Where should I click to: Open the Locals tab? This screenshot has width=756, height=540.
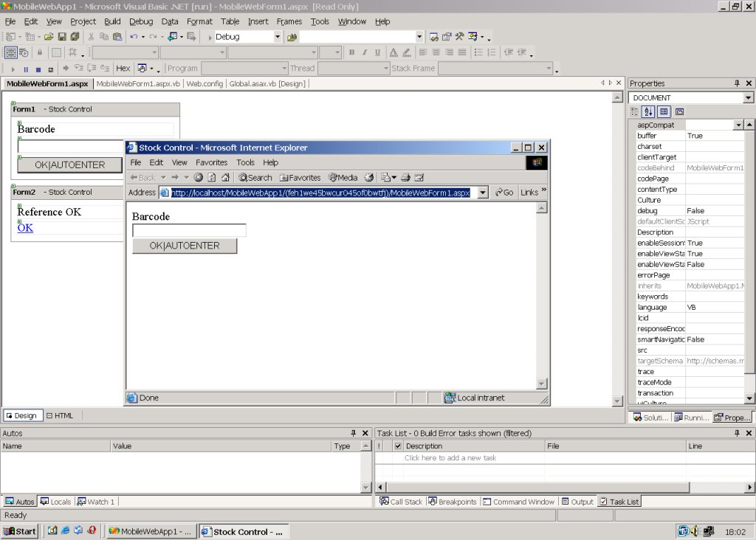coord(56,502)
